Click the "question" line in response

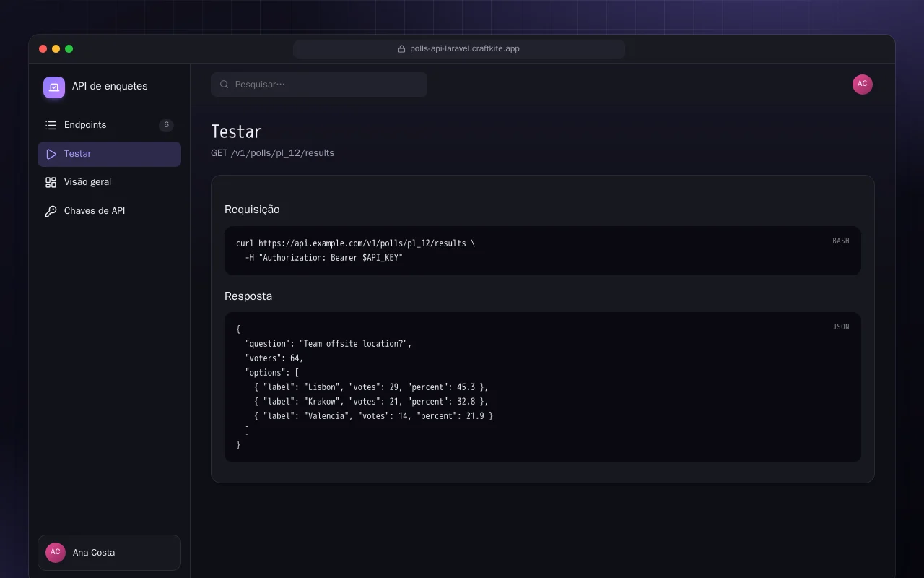pos(328,344)
